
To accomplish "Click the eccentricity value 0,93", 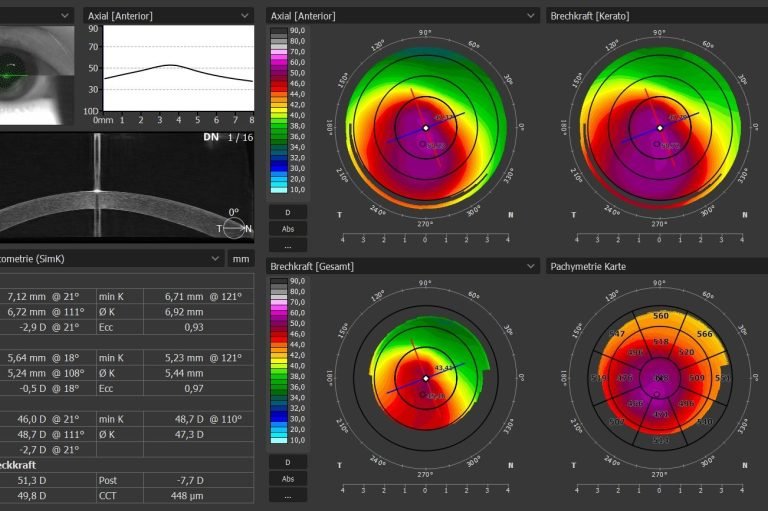I will pyautogui.click(x=194, y=327).
